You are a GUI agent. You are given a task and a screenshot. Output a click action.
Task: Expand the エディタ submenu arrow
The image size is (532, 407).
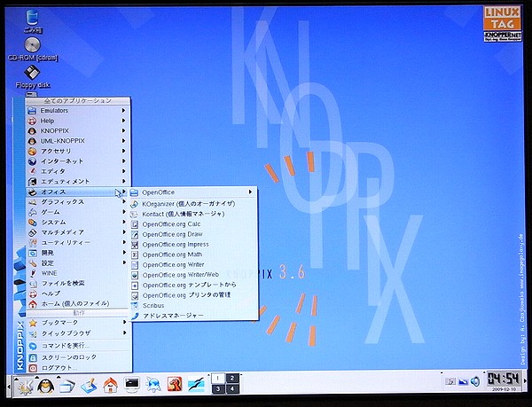123,171
